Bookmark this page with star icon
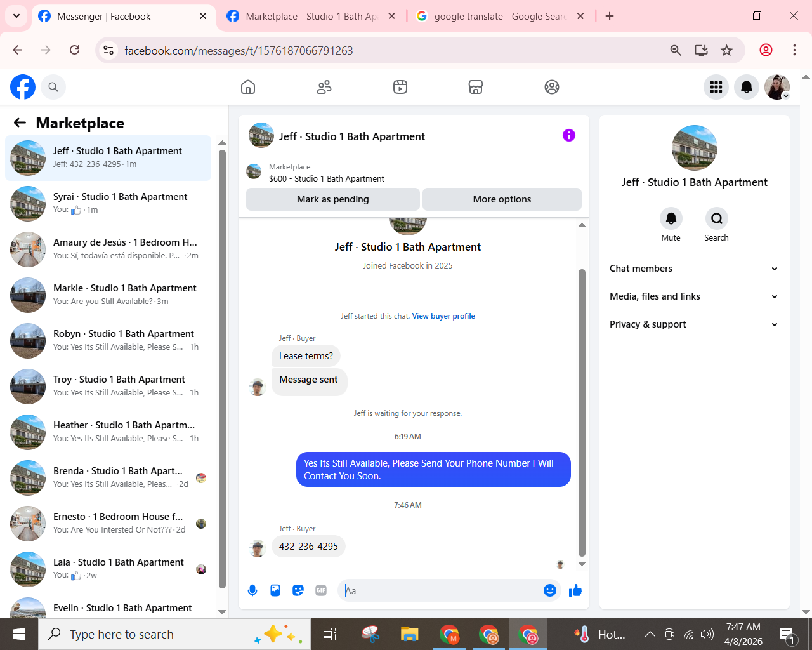This screenshot has width=812, height=650. 727,50
